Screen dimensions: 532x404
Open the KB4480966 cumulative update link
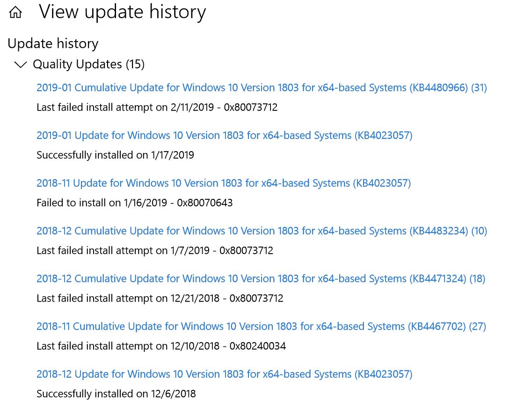pos(262,88)
